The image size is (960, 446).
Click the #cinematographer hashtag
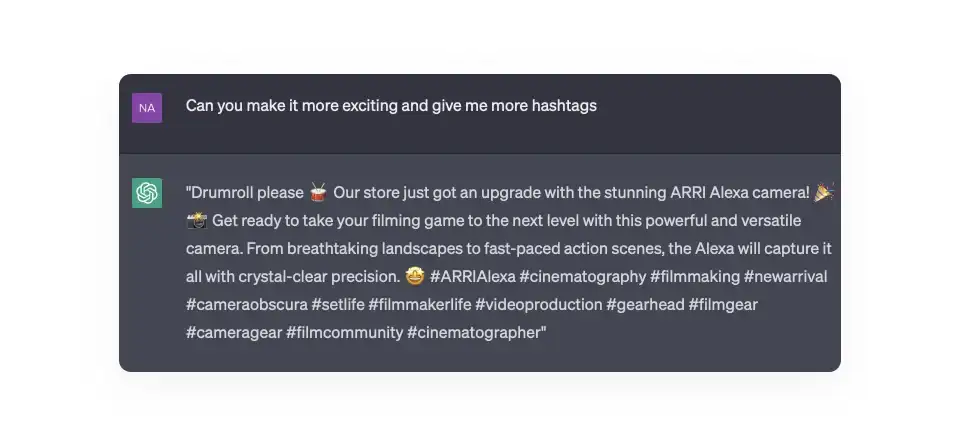(473, 332)
